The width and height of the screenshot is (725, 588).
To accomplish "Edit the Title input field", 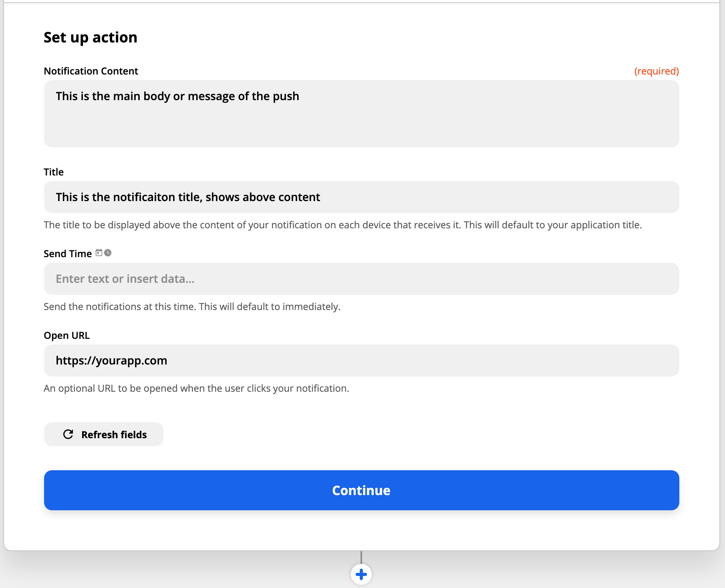I will (361, 197).
